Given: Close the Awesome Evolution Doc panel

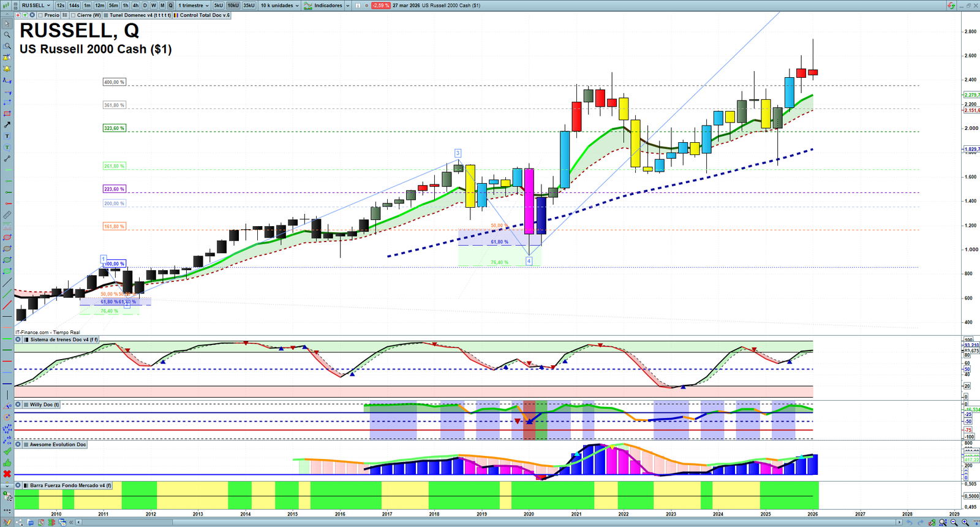Looking at the screenshot, I should (18, 444).
